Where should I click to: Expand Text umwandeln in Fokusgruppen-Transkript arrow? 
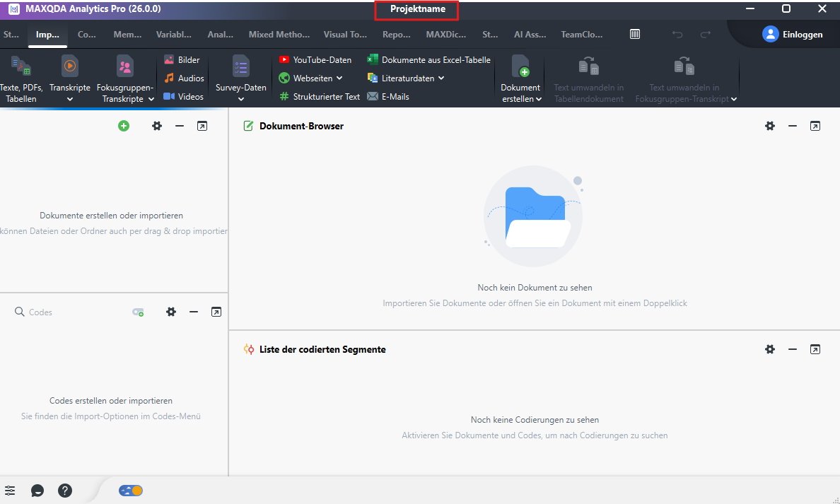pyautogui.click(x=733, y=99)
